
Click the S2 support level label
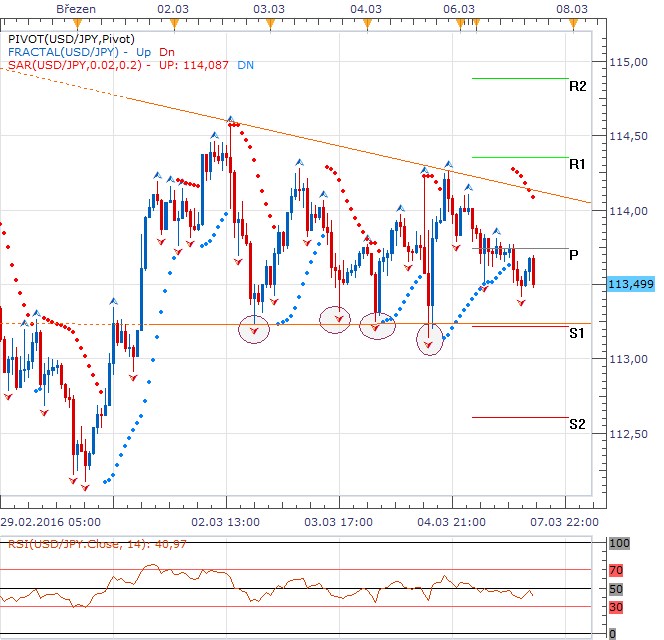(x=577, y=424)
